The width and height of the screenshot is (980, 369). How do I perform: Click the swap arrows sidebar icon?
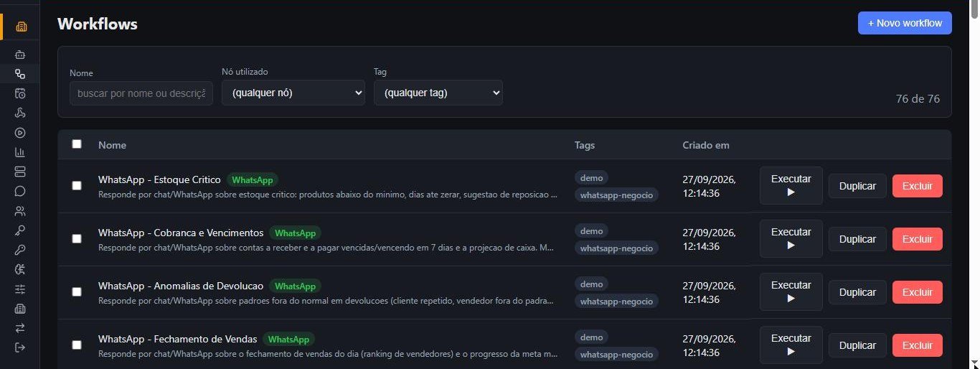(x=20, y=328)
